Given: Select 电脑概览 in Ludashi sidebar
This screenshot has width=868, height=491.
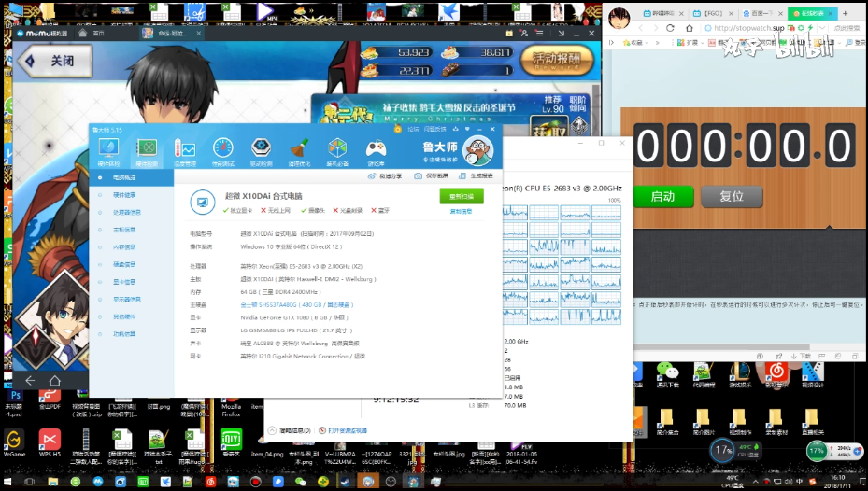Looking at the screenshot, I should (x=132, y=177).
